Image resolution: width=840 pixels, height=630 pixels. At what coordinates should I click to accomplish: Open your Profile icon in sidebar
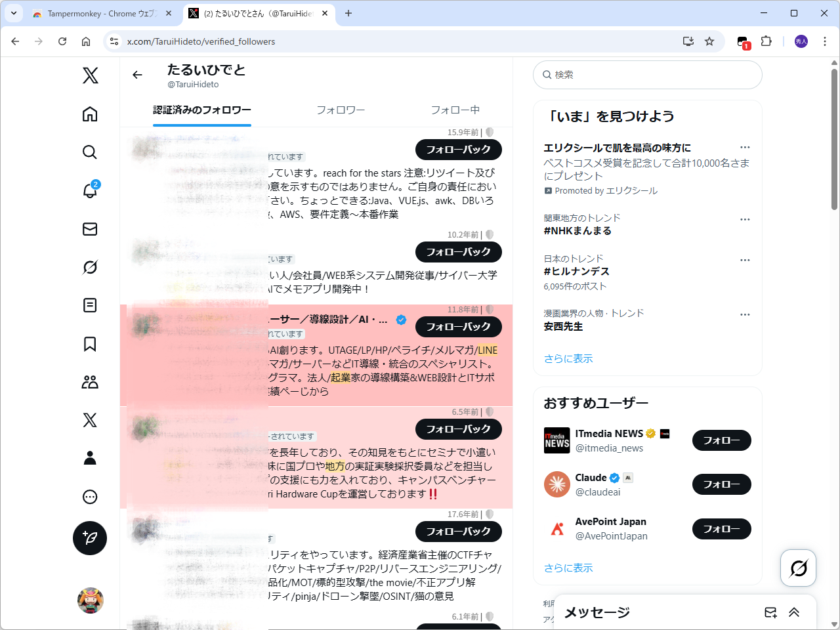click(x=89, y=458)
